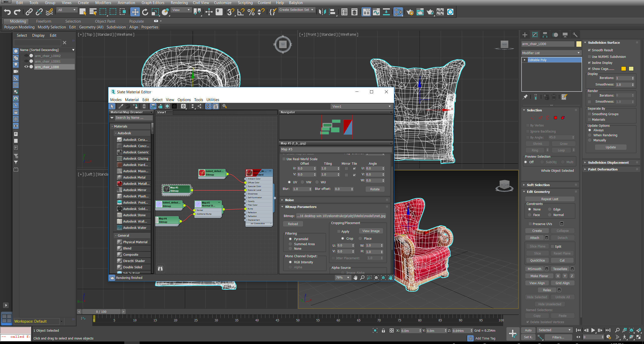This screenshot has height=344, width=644.
Task: Click Update button under Update Options
Action: [x=611, y=147]
